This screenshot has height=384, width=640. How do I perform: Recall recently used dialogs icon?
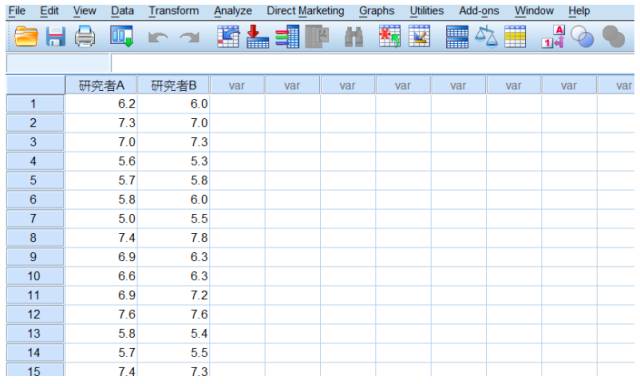tap(122, 37)
